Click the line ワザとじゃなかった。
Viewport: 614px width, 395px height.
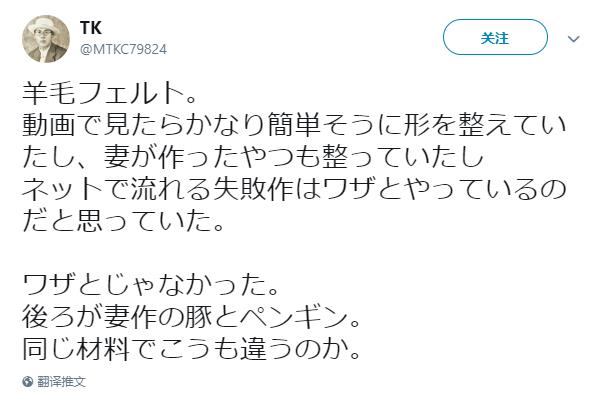pyautogui.click(x=151, y=285)
